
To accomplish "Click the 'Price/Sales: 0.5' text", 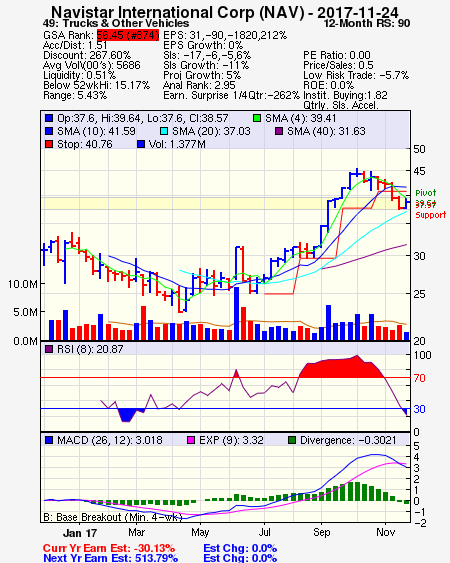I will 338,65.
